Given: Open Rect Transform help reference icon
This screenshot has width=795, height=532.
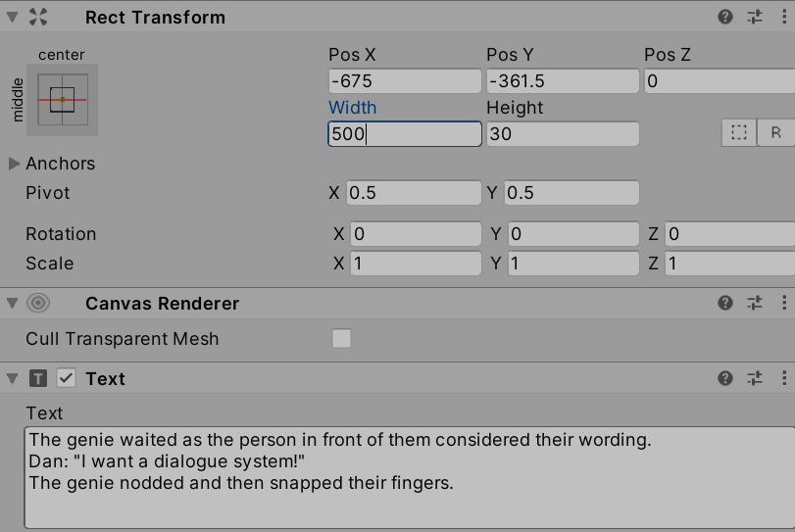Looking at the screenshot, I should click(x=725, y=17).
